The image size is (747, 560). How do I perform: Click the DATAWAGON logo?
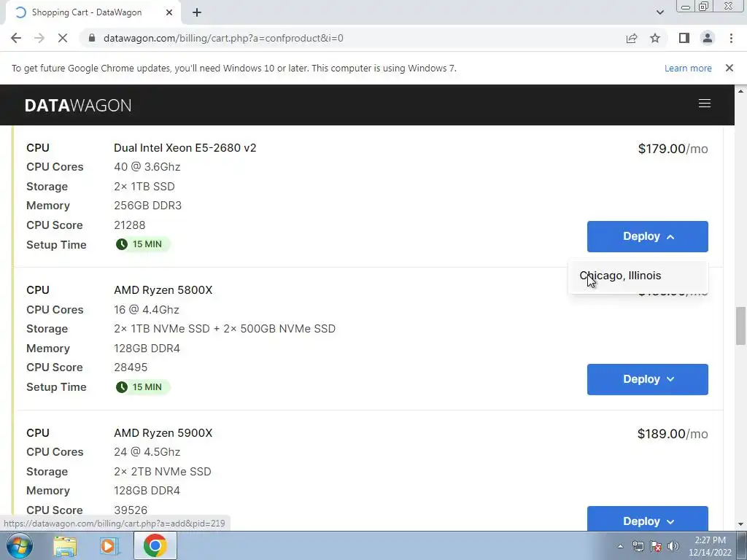(x=78, y=105)
